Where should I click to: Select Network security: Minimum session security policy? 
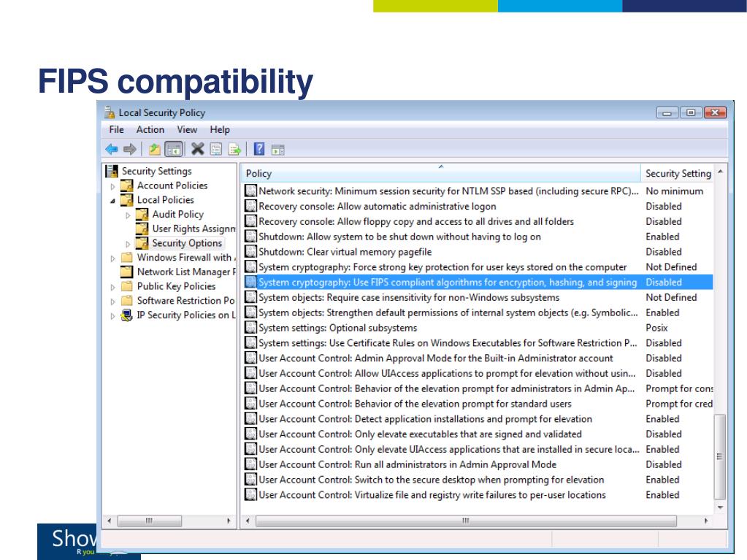[x=478, y=191]
